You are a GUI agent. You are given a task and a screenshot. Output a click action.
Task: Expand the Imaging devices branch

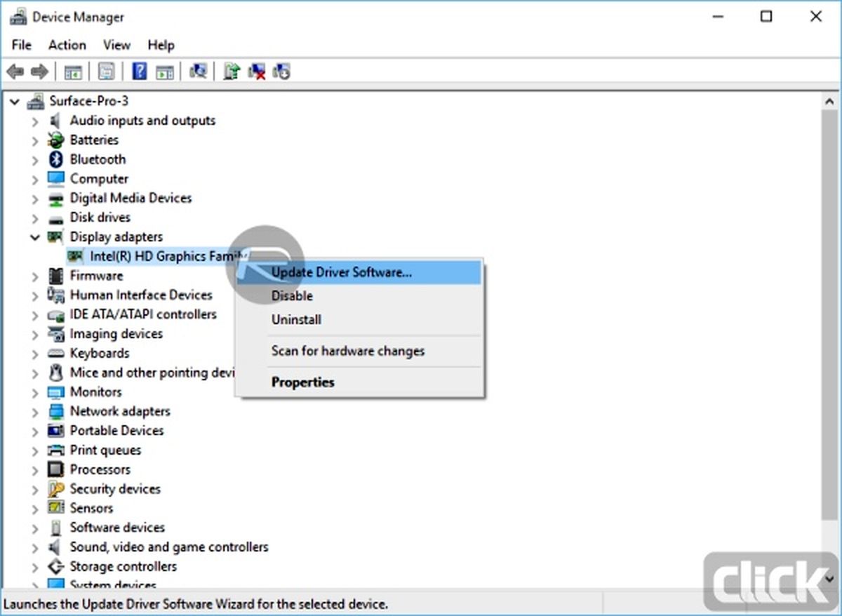tap(35, 334)
